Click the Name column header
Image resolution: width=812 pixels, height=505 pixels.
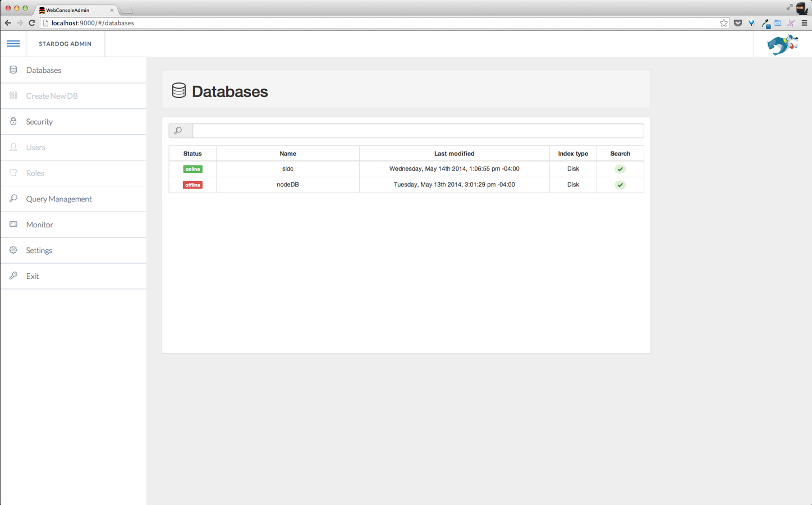click(x=288, y=154)
